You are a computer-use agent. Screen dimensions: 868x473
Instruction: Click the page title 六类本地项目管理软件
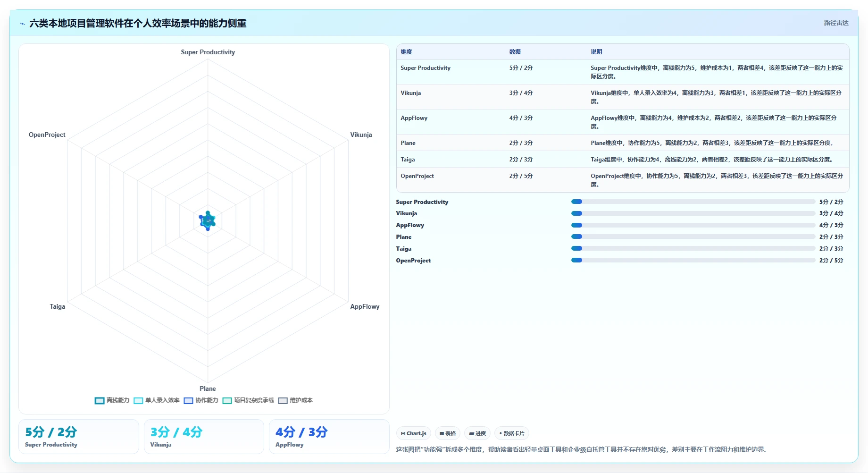click(138, 23)
